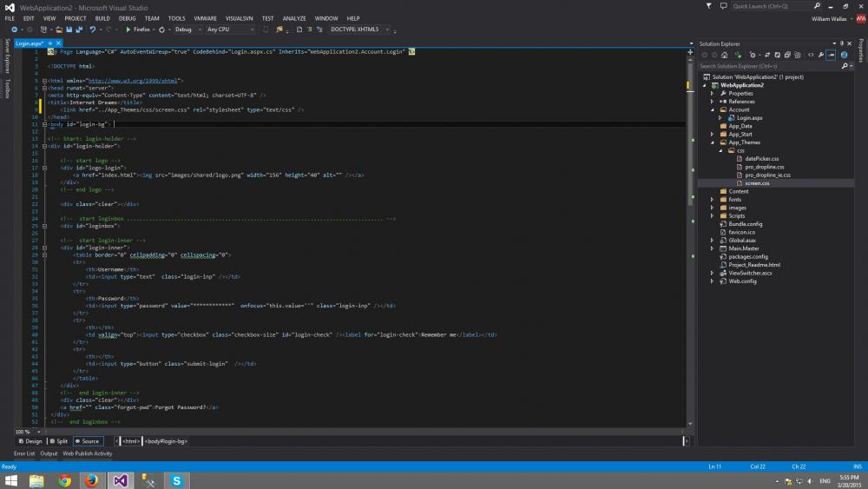
Task: Click the notifications flag icon in title bar
Action: point(708,6)
